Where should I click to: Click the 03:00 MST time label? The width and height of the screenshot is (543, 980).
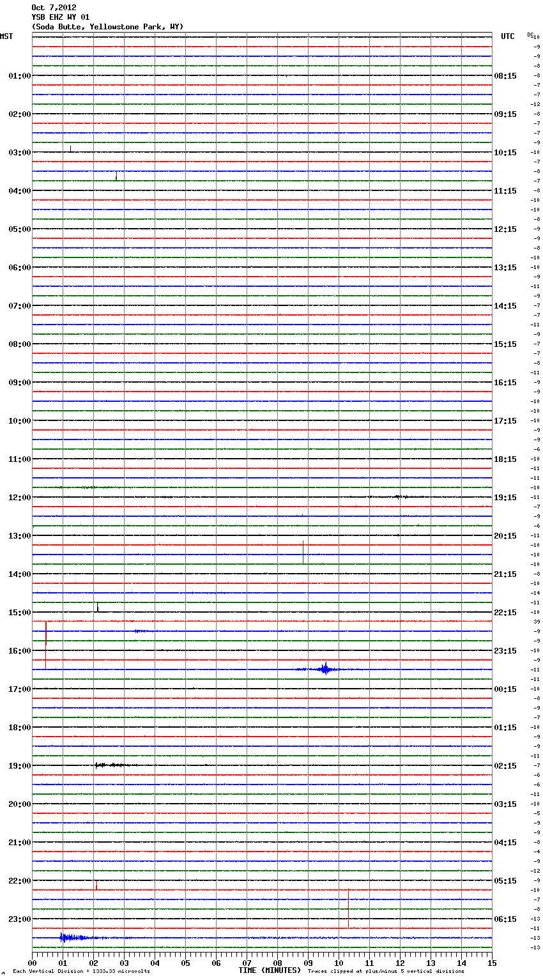click(x=20, y=152)
